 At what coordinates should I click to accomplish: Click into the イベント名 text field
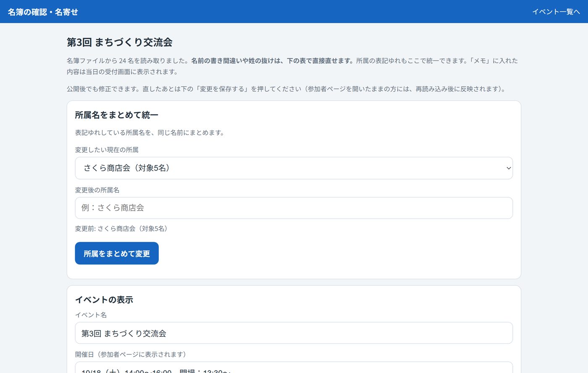pyautogui.click(x=294, y=333)
